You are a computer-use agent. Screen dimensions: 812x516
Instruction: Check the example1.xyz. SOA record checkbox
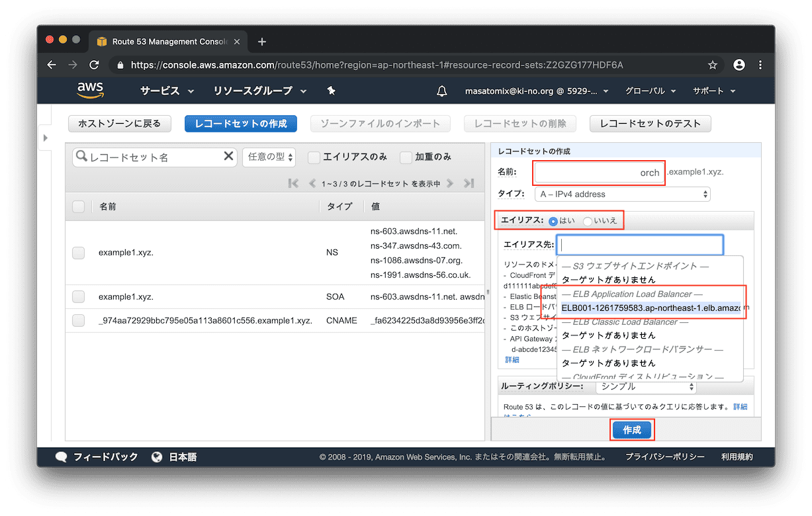[x=79, y=296]
